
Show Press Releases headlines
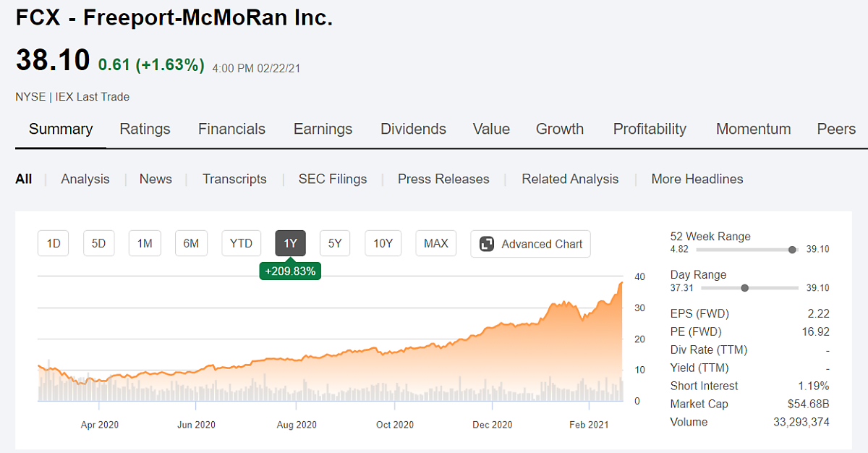(443, 179)
